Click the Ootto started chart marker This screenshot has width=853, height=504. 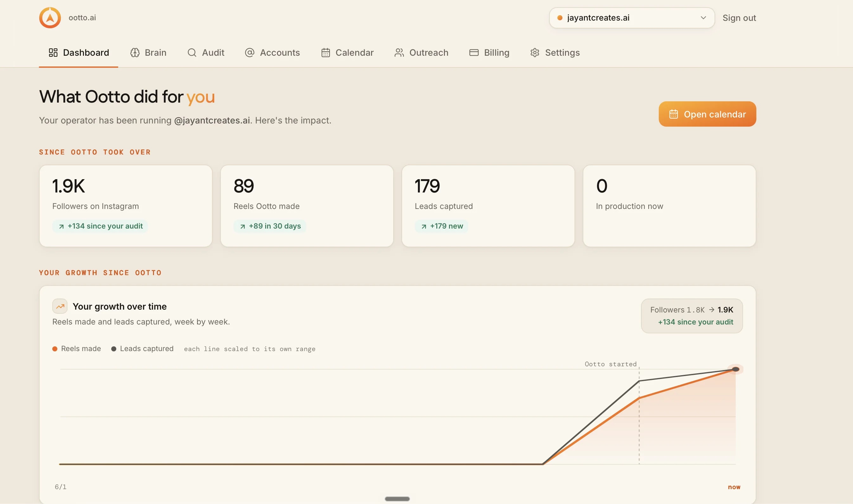[x=610, y=364]
